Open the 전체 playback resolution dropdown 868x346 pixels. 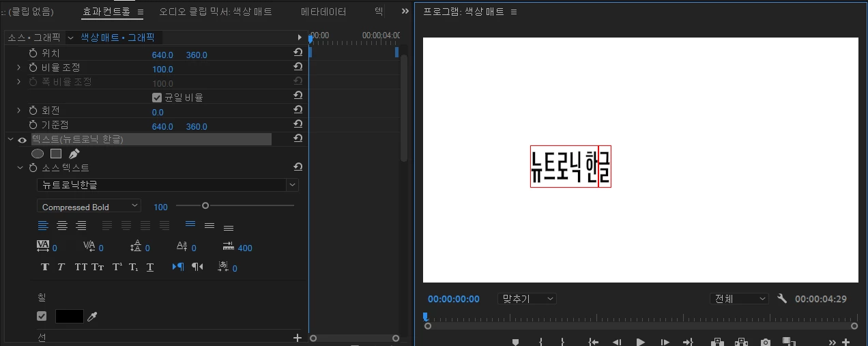739,299
